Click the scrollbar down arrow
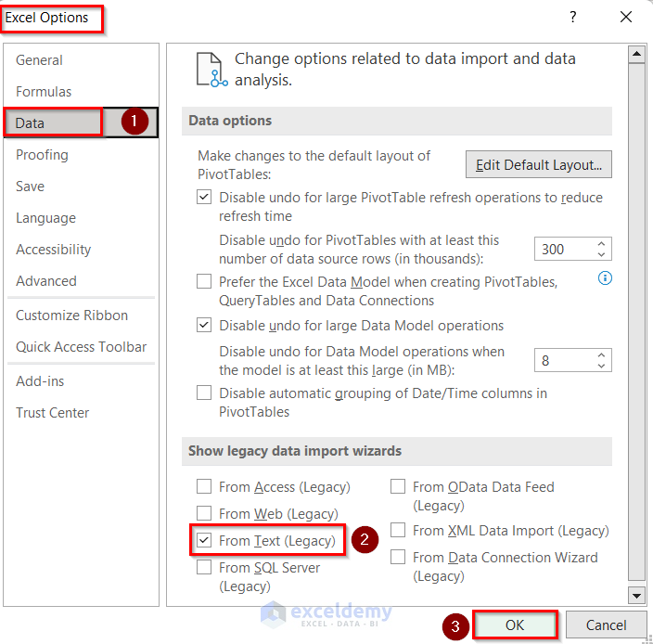The height and width of the screenshot is (644, 653). pyautogui.click(x=636, y=596)
